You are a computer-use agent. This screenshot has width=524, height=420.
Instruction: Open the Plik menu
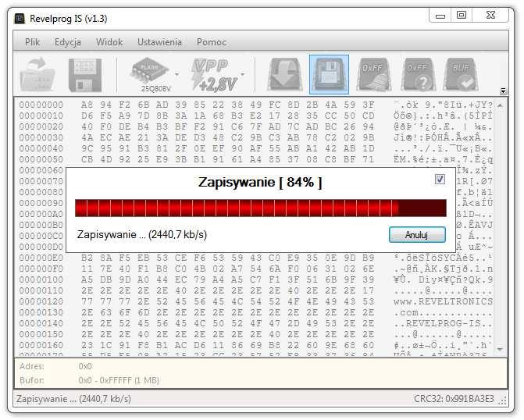(x=33, y=42)
